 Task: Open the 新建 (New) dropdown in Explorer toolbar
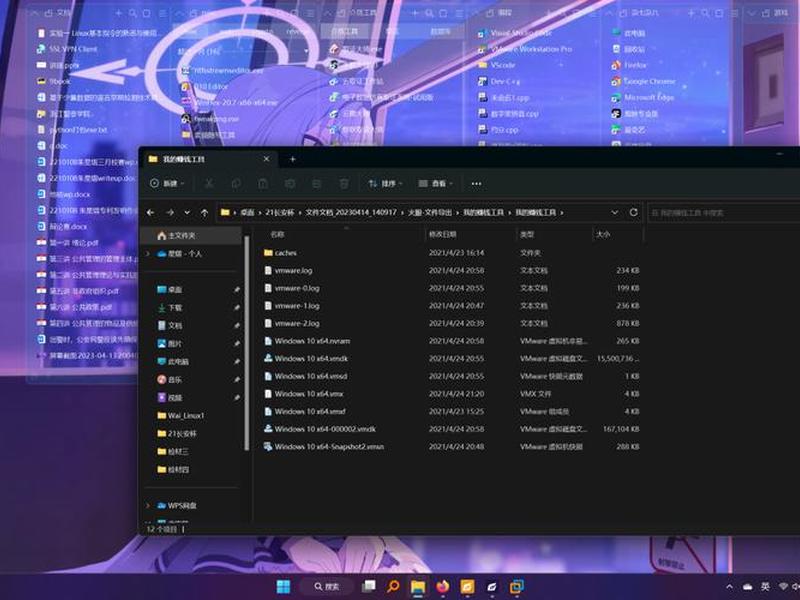point(167,183)
